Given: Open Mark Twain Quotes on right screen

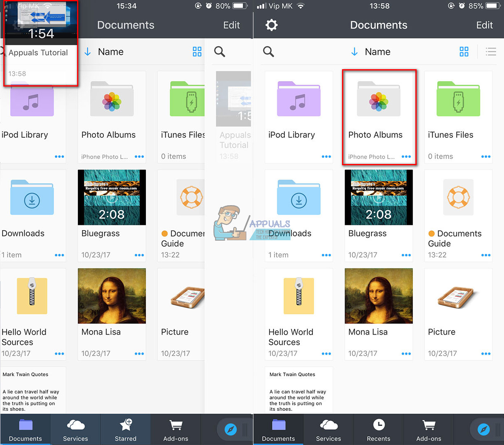Looking at the screenshot, I should click(298, 390).
